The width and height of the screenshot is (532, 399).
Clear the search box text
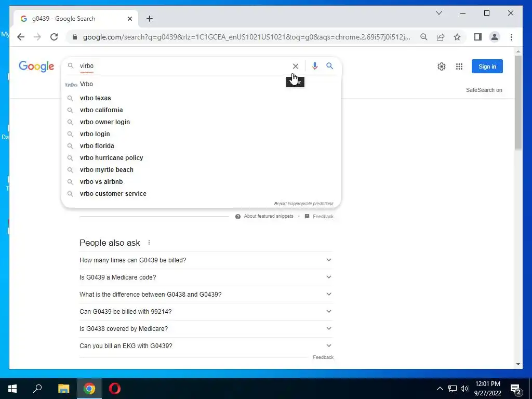pos(296,66)
